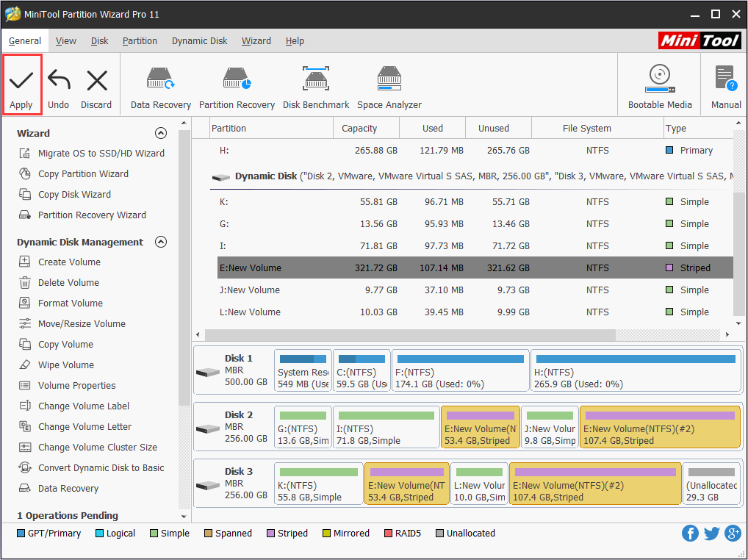Select the C:(NTFS) block on Disk 1
748x560 pixels.
pyautogui.click(x=362, y=370)
